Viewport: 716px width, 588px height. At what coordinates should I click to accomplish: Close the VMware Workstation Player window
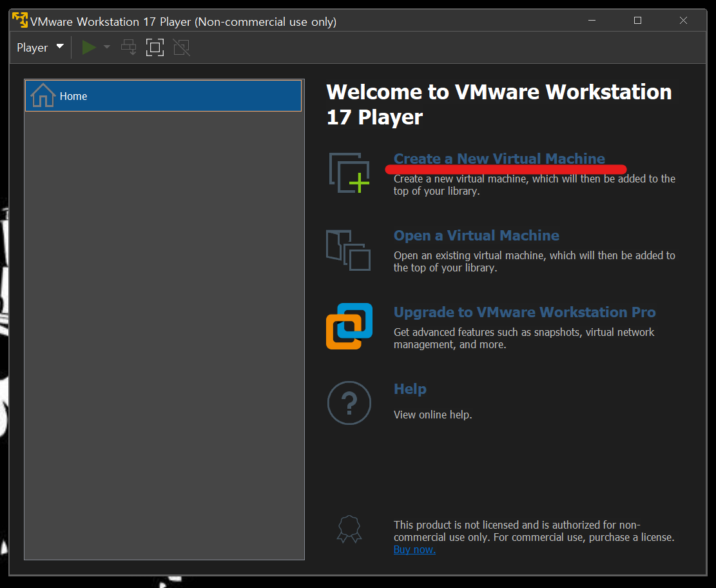[684, 21]
